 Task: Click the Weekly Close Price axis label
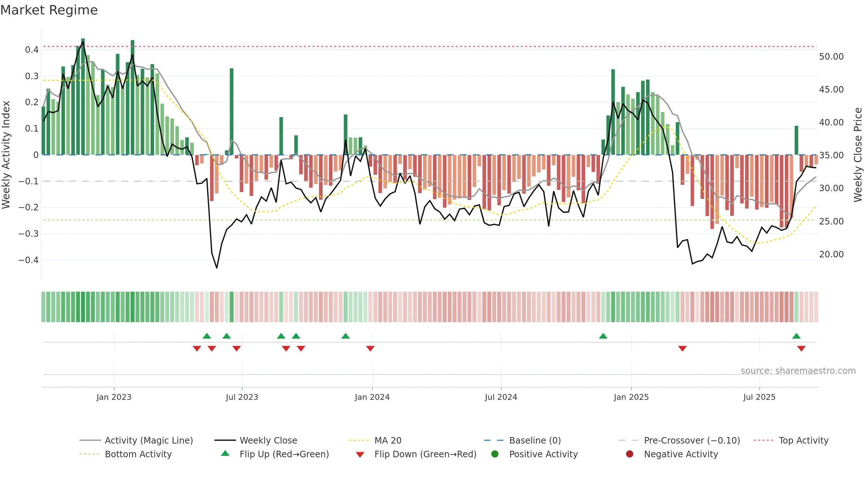click(858, 155)
